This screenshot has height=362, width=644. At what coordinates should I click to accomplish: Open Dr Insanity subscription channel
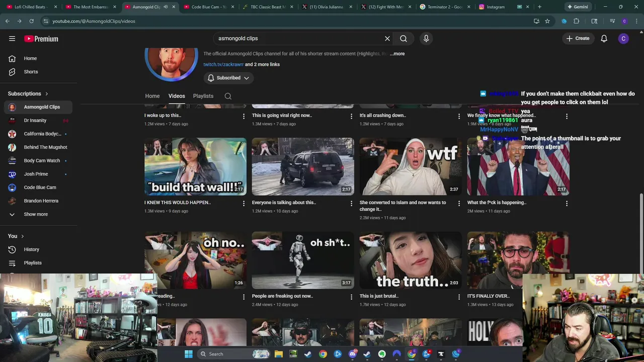pyautogui.click(x=38, y=120)
